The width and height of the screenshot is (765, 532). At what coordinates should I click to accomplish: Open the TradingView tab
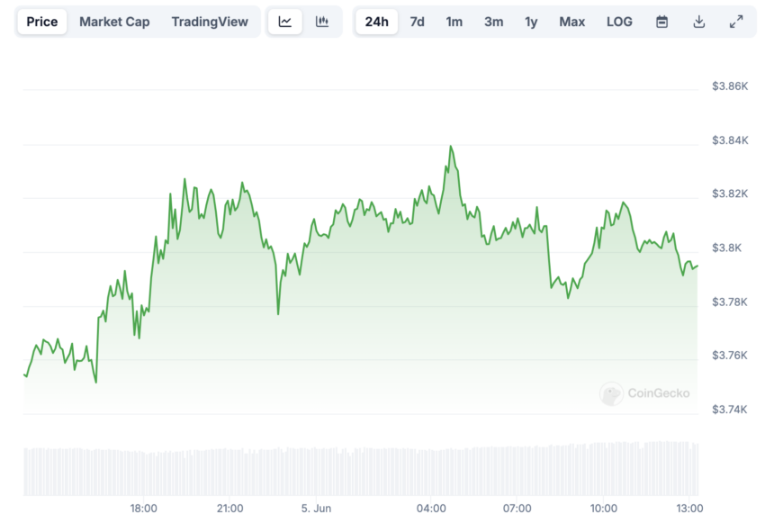click(x=210, y=22)
